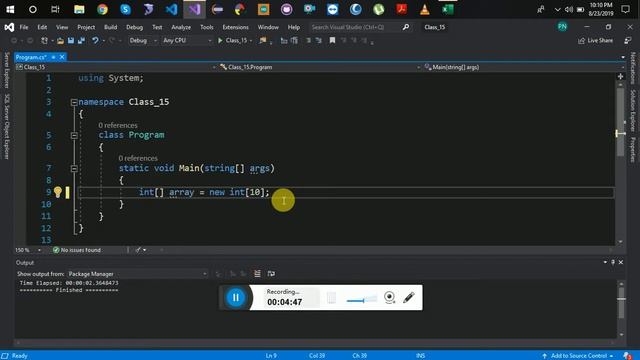Open the Show output from Package Manager dropdown

tap(138, 274)
